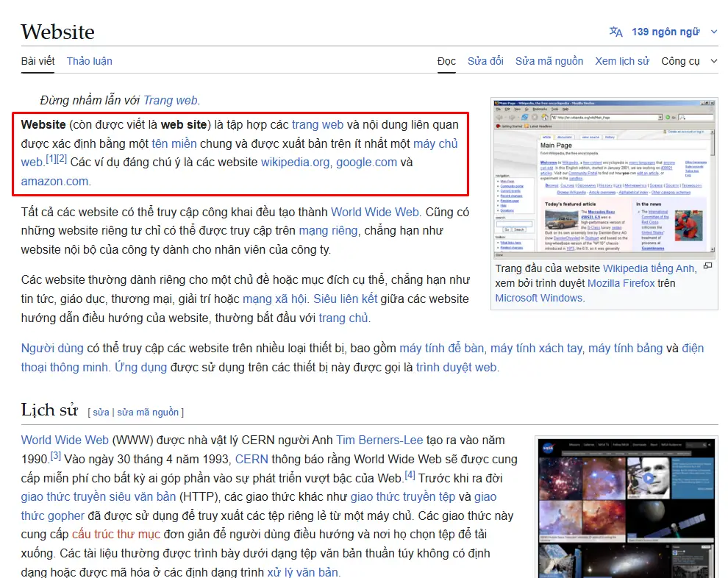Open the amazon.com link

[x=54, y=182]
